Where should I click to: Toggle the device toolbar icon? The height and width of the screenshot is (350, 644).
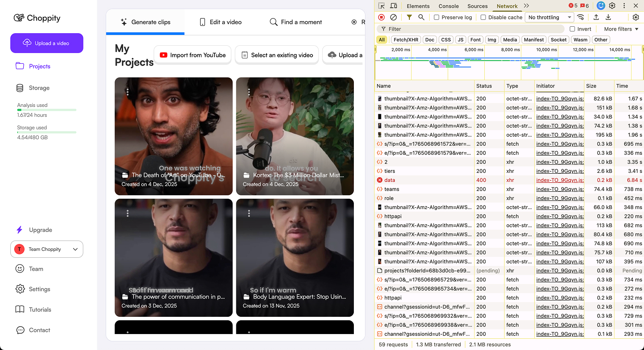tap(393, 6)
